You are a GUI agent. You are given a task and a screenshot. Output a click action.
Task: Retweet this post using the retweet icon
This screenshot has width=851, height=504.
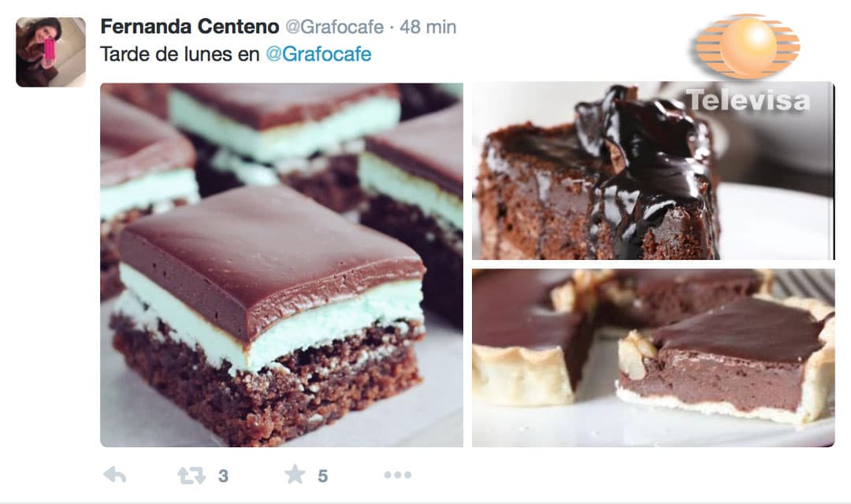point(191,476)
